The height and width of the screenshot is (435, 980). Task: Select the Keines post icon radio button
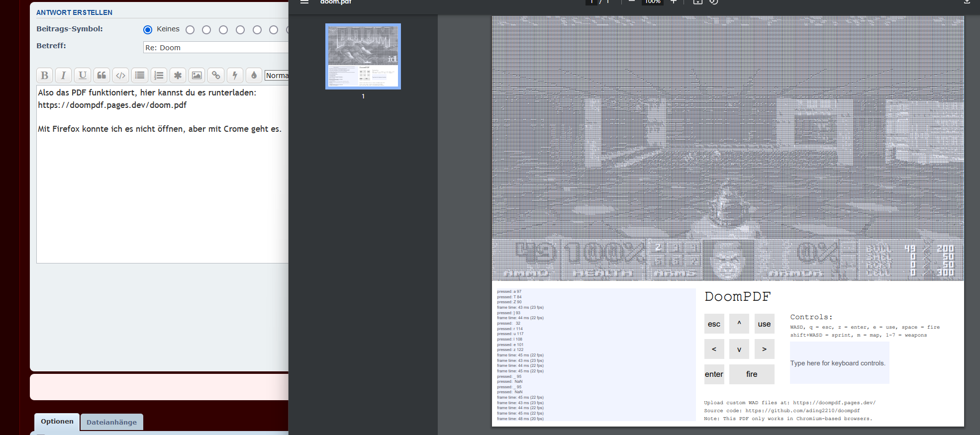click(148, 30)
